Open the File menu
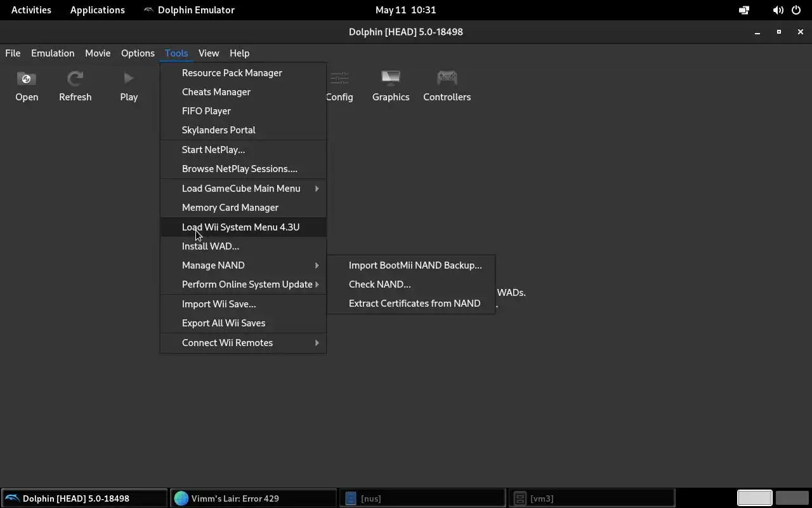This screenshot has height=508, width=812. tap(13, 53)
